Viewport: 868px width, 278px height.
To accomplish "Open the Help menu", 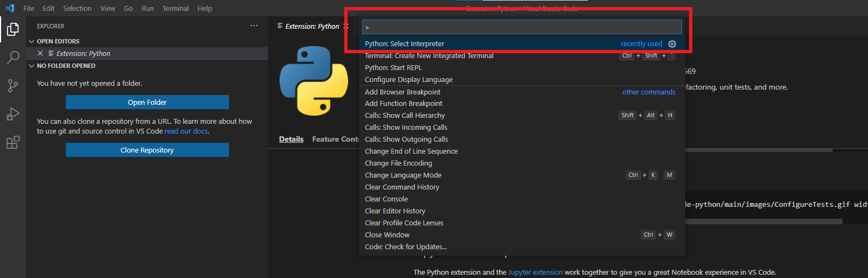I will point(205,8).
